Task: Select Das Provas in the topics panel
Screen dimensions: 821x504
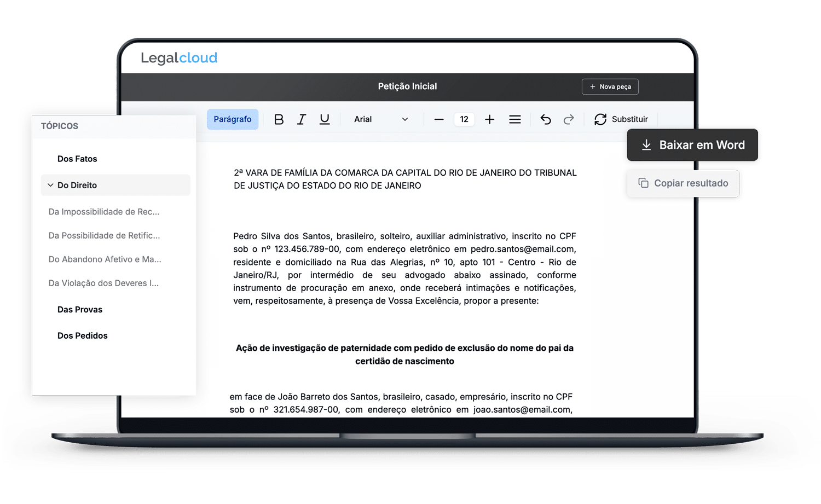Action: pos(80,309)
